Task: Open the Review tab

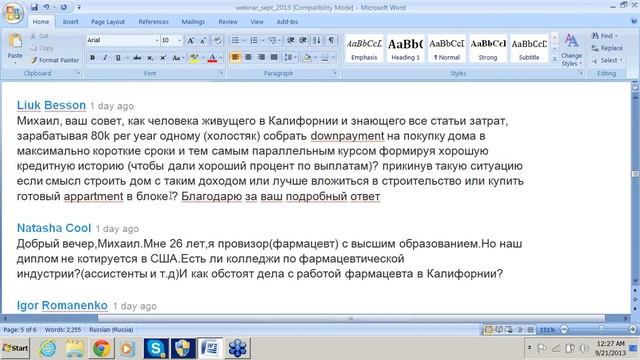Action: click(x=228, y=22)
